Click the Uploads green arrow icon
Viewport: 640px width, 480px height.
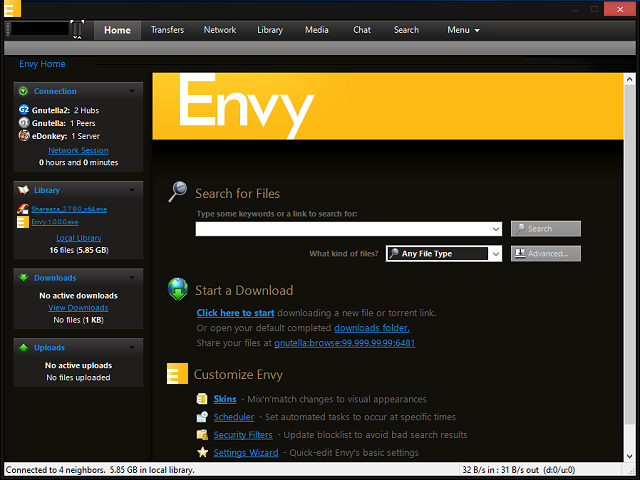click(23, 347)
